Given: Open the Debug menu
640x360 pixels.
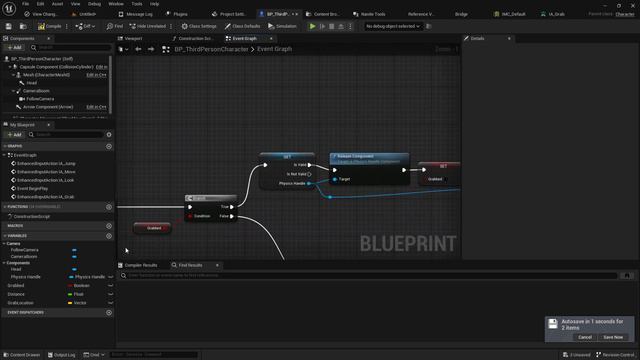Looking at the screenshot, I should 94,4.
